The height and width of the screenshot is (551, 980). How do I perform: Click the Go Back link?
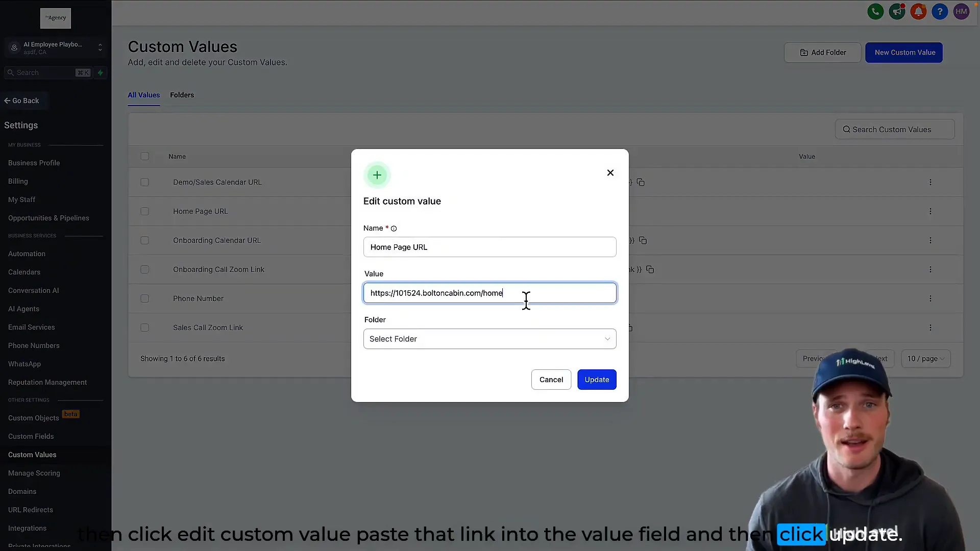(x=21, y=101)
